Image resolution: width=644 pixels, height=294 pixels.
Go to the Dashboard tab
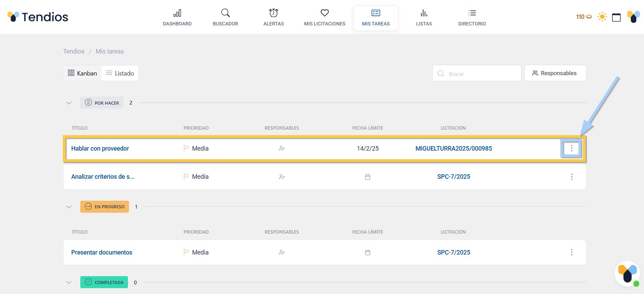[177, 18]
